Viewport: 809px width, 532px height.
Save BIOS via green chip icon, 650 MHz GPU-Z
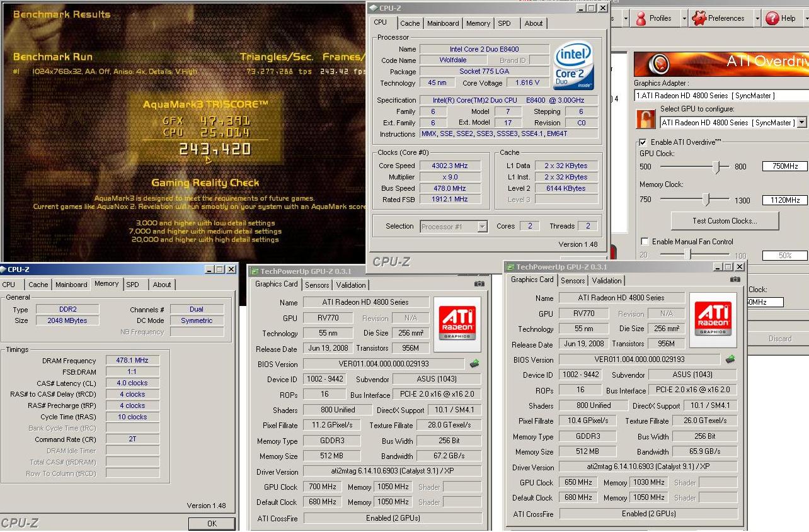730,359
